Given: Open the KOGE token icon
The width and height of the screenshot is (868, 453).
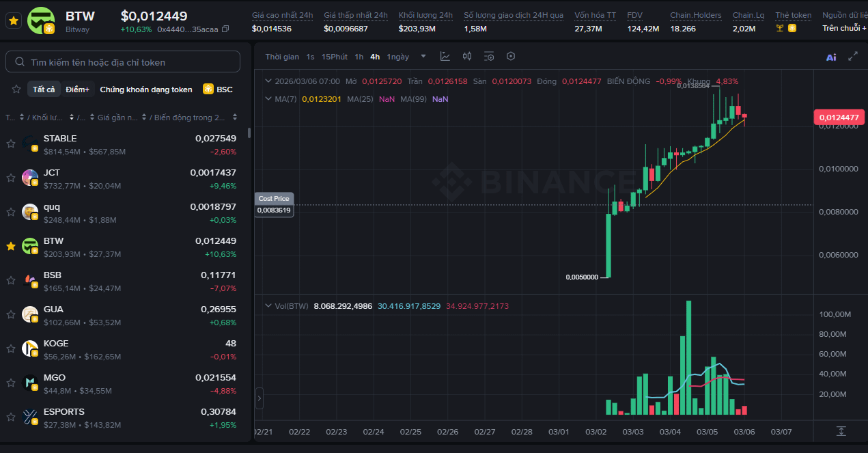Looking at the screenshot, I should (30, 348).
